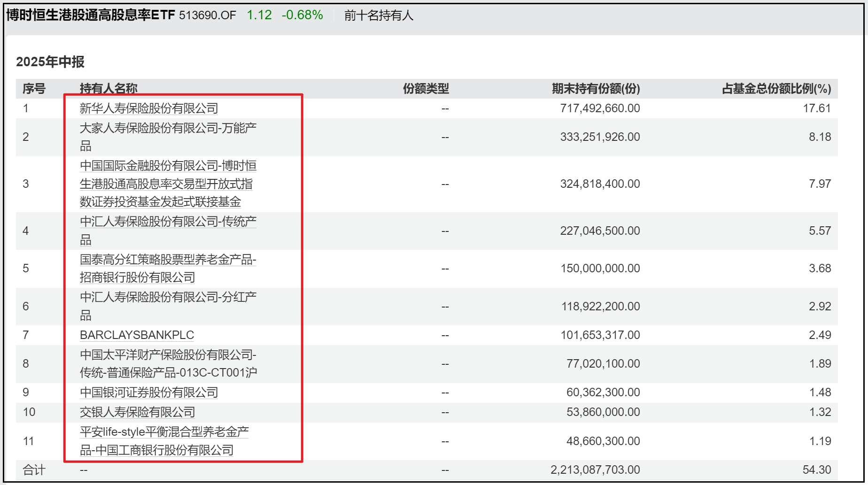Click the percentage 8.18
Image resolution: width=868 pixels, height=485 pixels.
[820, 137]
